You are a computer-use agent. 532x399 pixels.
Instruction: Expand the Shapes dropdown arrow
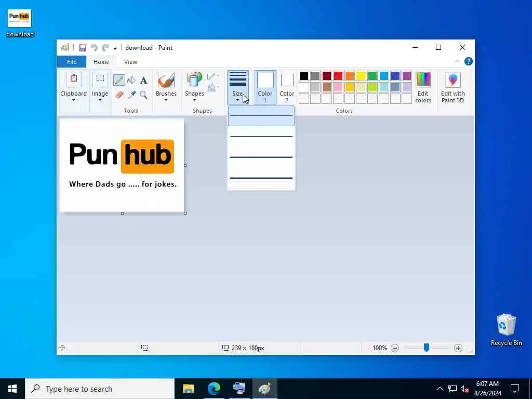point(194,100)
